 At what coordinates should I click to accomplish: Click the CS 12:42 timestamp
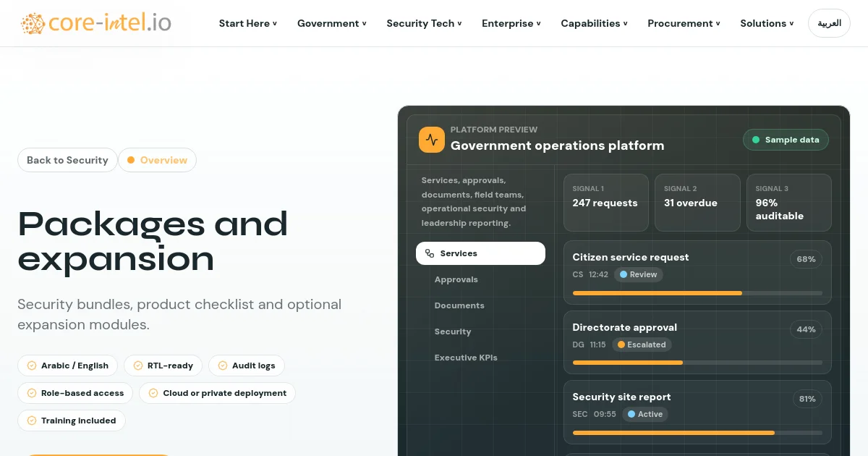coord(590,274)
